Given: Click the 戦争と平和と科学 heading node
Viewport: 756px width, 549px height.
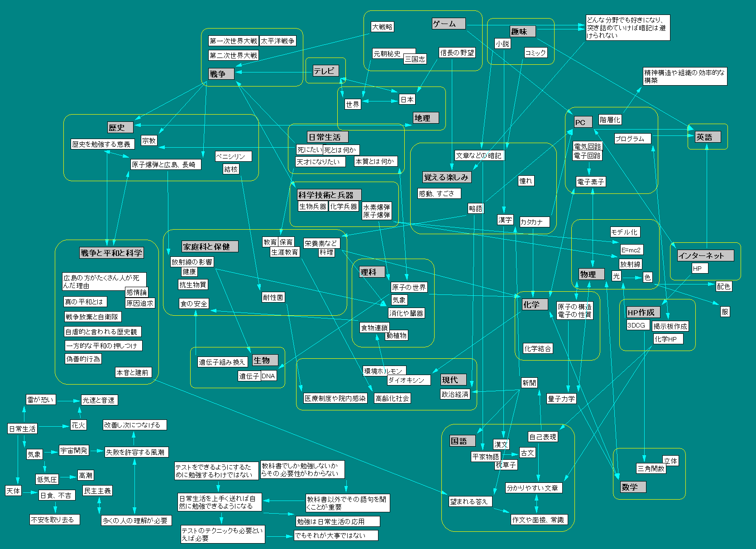Looking at the screenshot, I should click(x=111, y=253).
